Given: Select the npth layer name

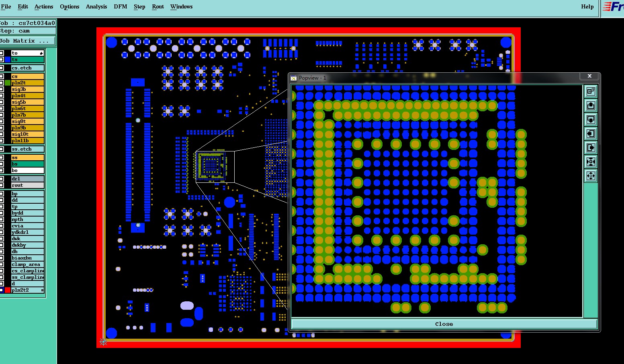Looking at the screenshot, I should click(27, 219).
